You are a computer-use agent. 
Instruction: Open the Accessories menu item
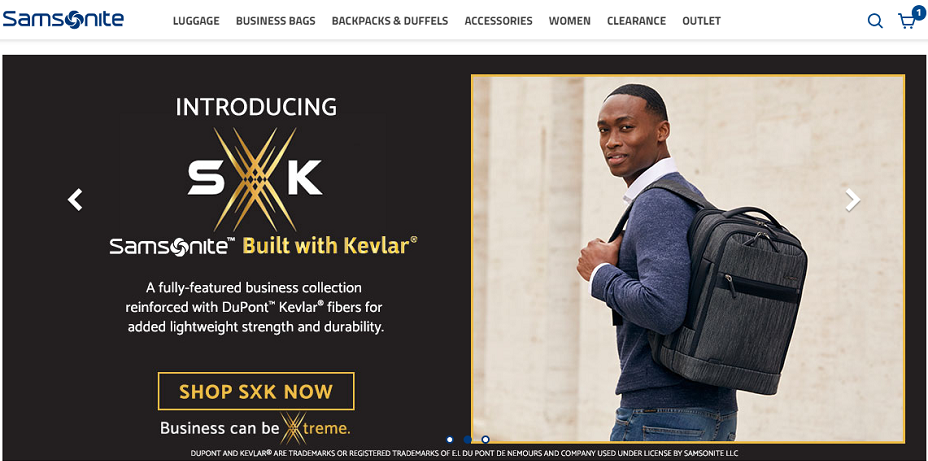498,21
